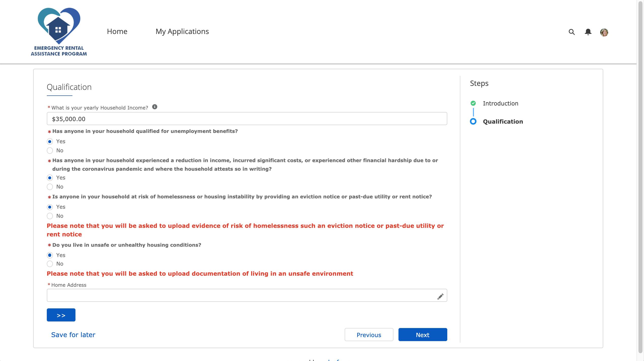The image size is (644, 361).
Task: Select No for risk of homelessness question
Action: coord(50,216)
